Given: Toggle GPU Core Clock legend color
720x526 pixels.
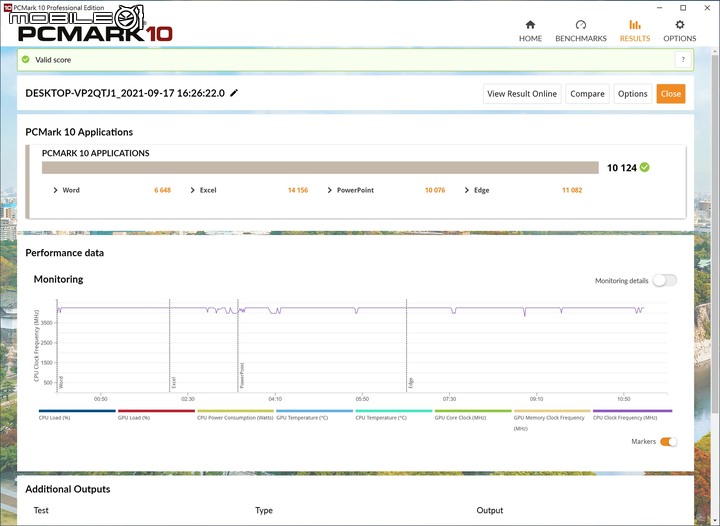Looking at the screenshot, I should [x=473, y=411].
